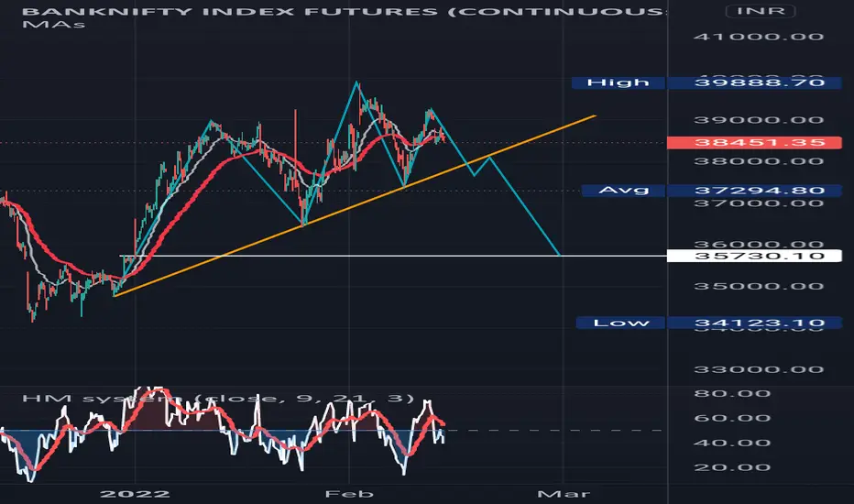Viewport: 854px width, 504px height.
Task: Click the 33000.00 price axis label
Action: [x=758, y=370]
